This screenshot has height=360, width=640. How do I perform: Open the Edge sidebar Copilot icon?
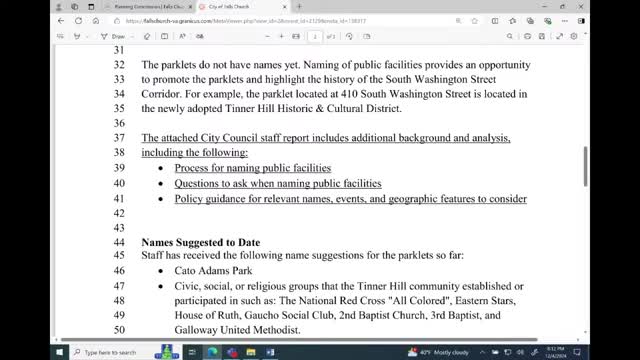coord(581,21)
